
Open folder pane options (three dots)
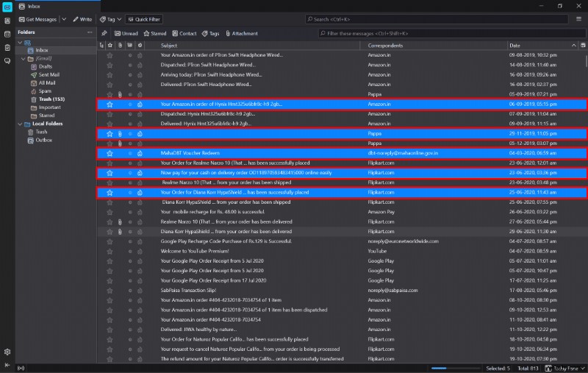(90, 32)
